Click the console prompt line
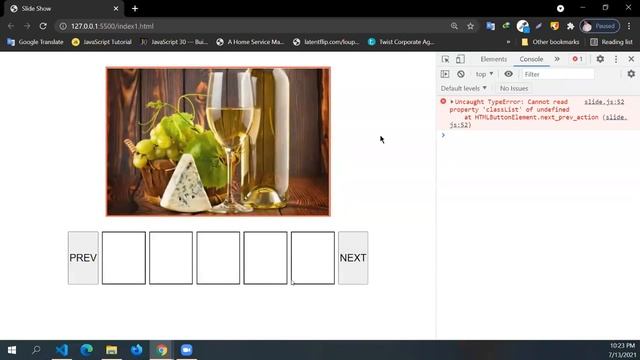The width and height of the screenshot is (640, 360). [538, 135]
